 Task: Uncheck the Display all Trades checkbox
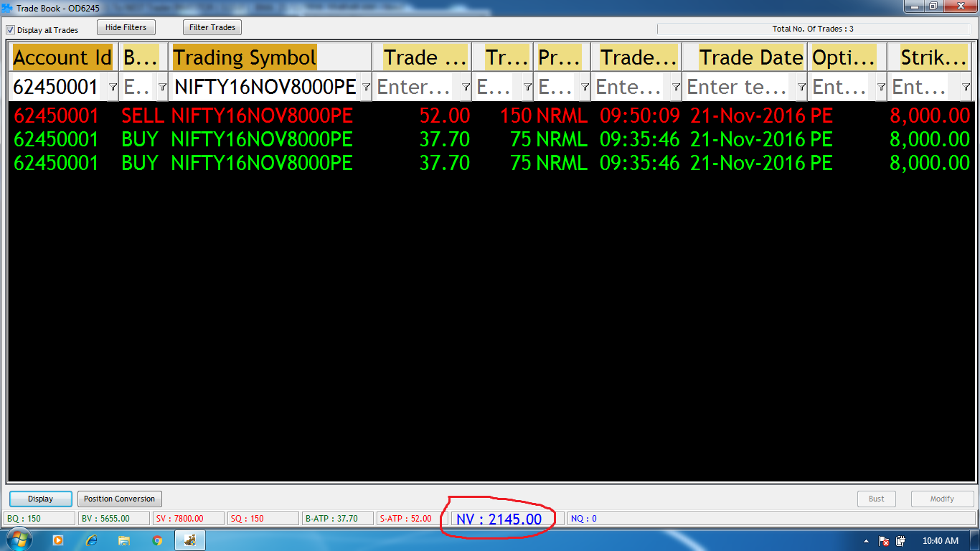coord(11,30)
